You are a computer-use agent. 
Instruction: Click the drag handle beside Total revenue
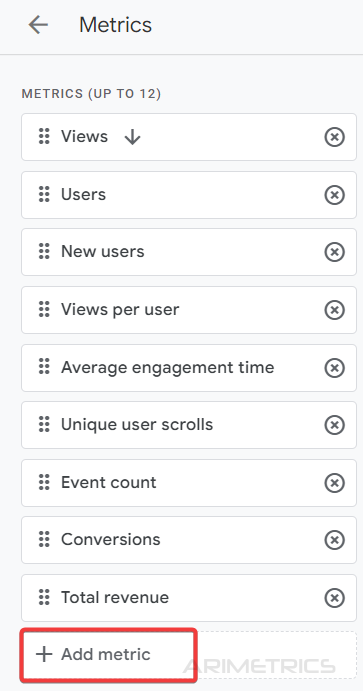pos(44,598)
